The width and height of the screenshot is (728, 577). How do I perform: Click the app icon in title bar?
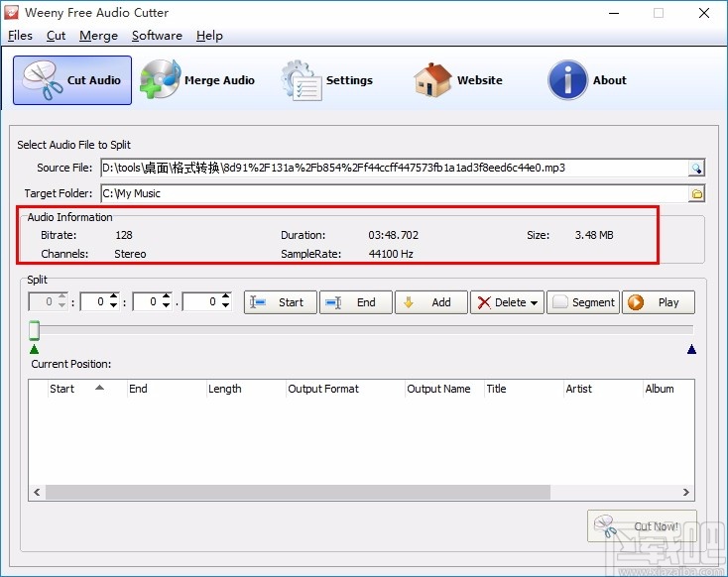[11, 13]
